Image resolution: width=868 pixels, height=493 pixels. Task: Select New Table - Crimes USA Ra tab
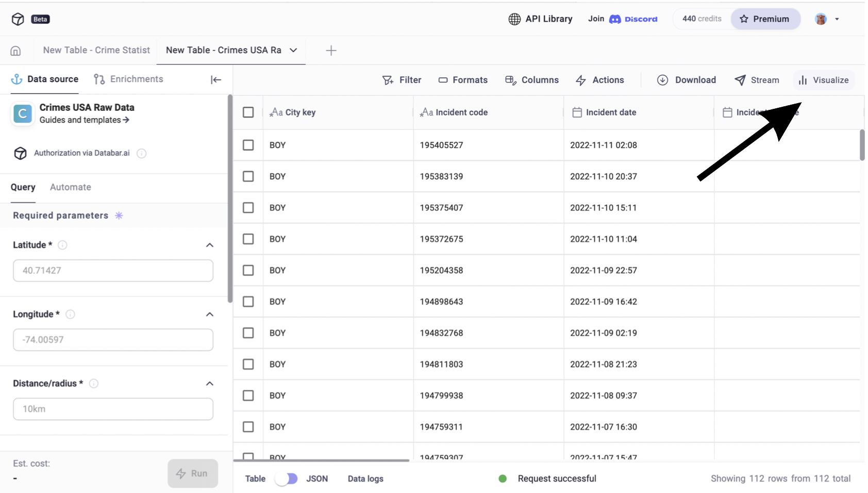click(224, 50)
